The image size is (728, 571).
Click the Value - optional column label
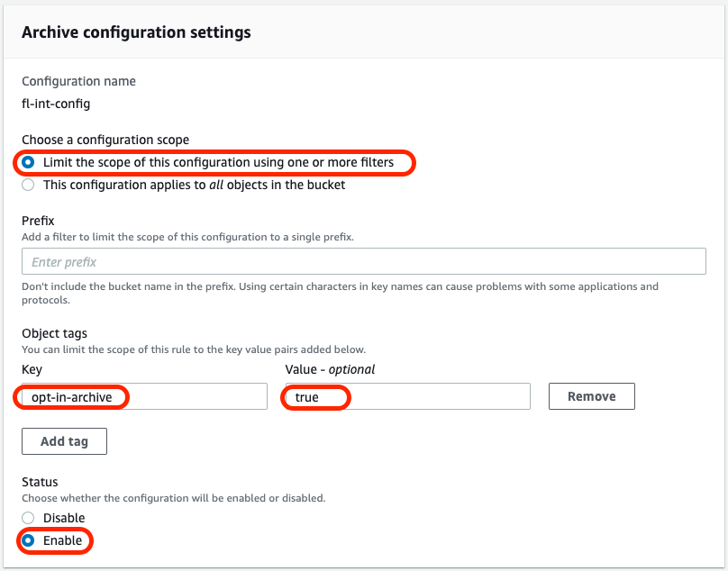(x=329, y=369)
